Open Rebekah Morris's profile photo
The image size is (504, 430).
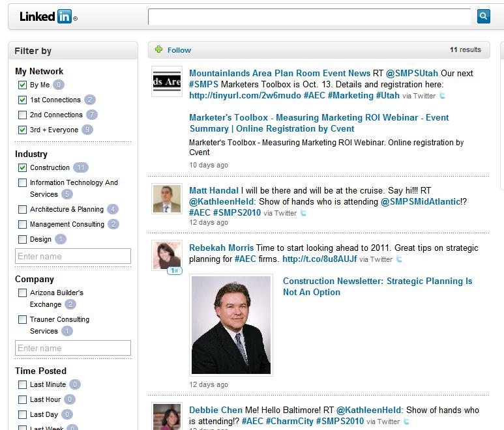pyautogui.click(x=167, y=255)
